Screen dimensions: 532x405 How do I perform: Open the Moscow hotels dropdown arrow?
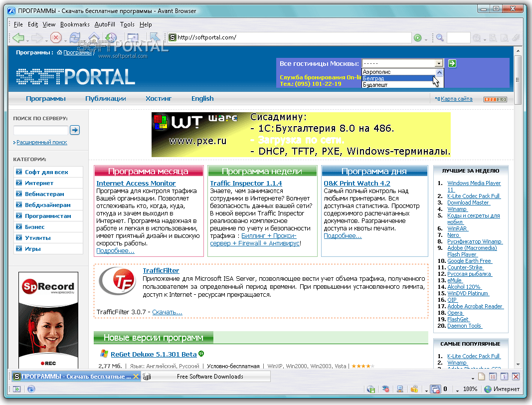[x=439, y=63]
